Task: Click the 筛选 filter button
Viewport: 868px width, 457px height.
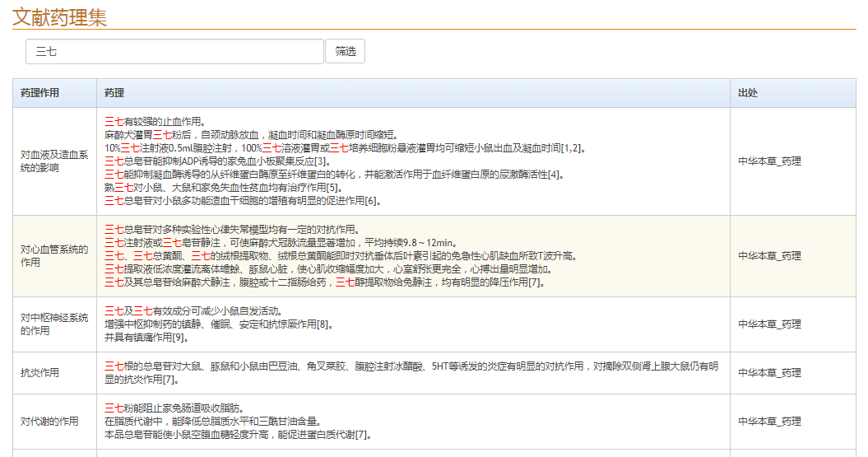Action: (345, 52)
